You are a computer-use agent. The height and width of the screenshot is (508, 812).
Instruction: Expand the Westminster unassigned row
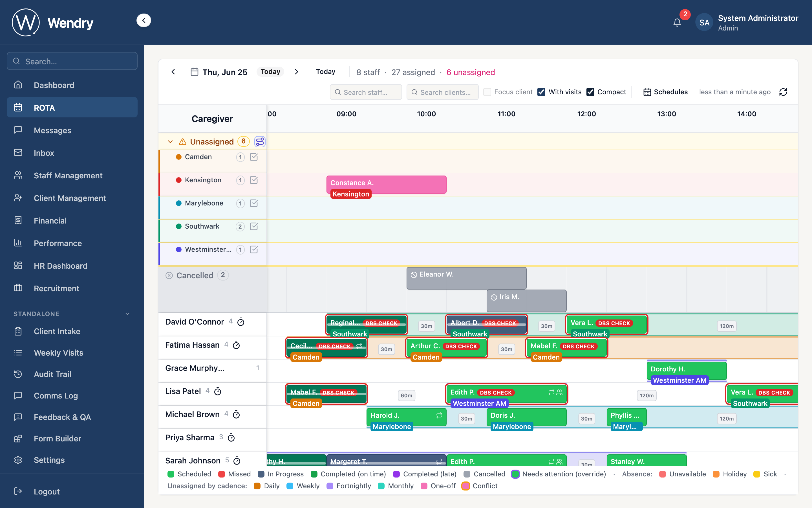[x=213, y=254]
